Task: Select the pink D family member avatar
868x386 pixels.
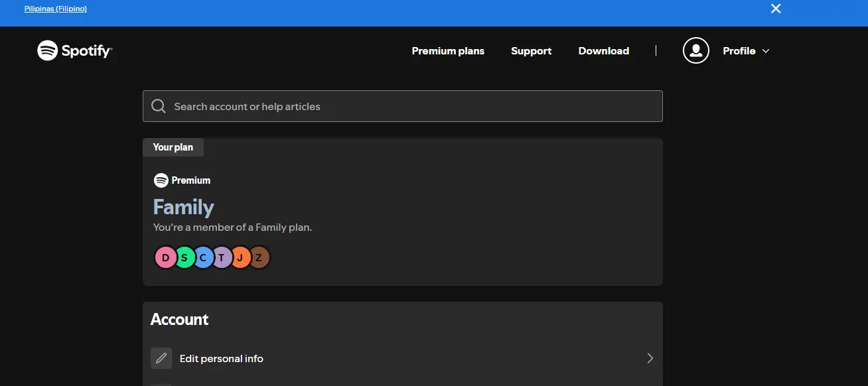Action: 165,257
